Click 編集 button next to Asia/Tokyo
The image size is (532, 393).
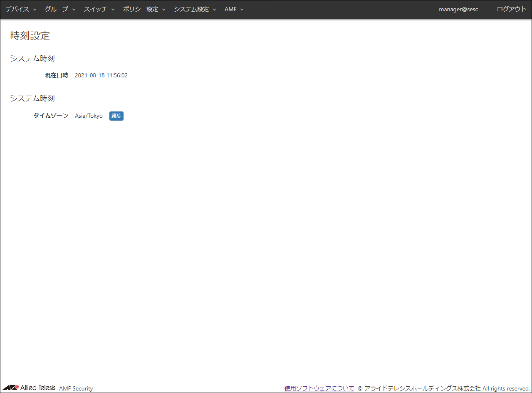click(116, 116)
